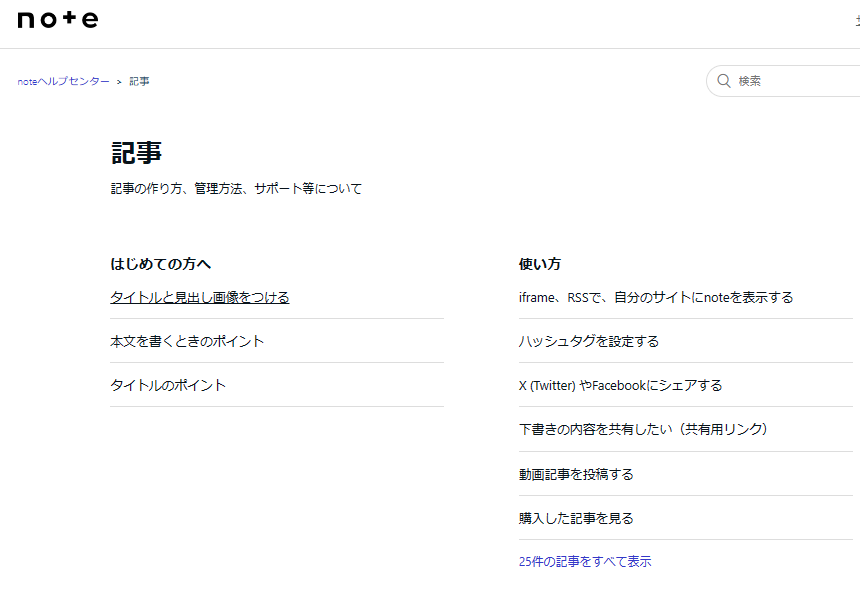Open タイトルと見出し画像をつける article
This screenshot has height=601, width=860.
click(200, 297)
